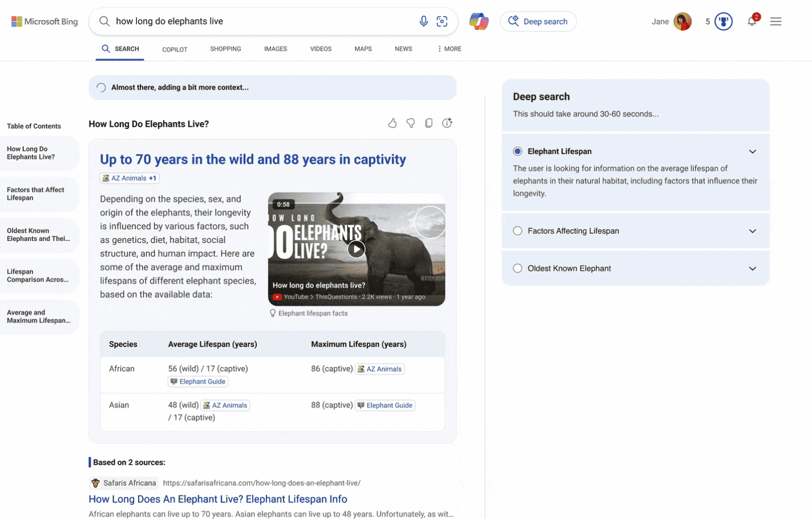Open the hamburger menu at top right
The height and width of the screenshot is (519, 812).
775,21
